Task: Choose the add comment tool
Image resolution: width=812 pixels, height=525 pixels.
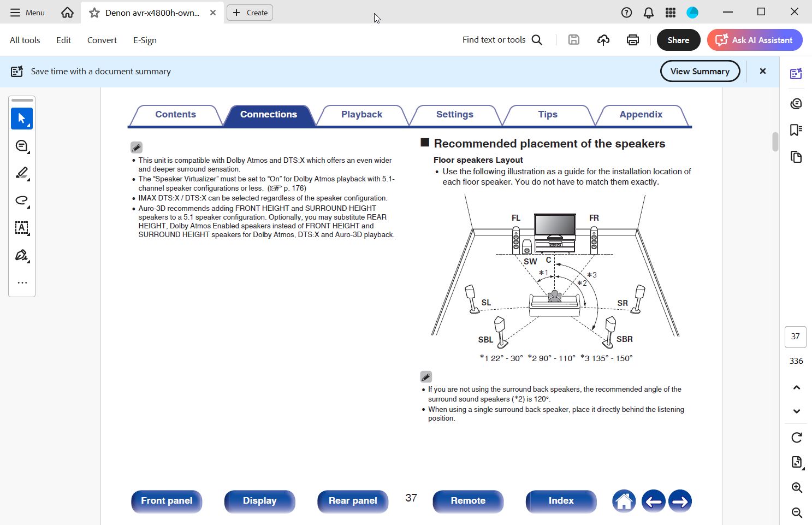Action: coord(22,146)
